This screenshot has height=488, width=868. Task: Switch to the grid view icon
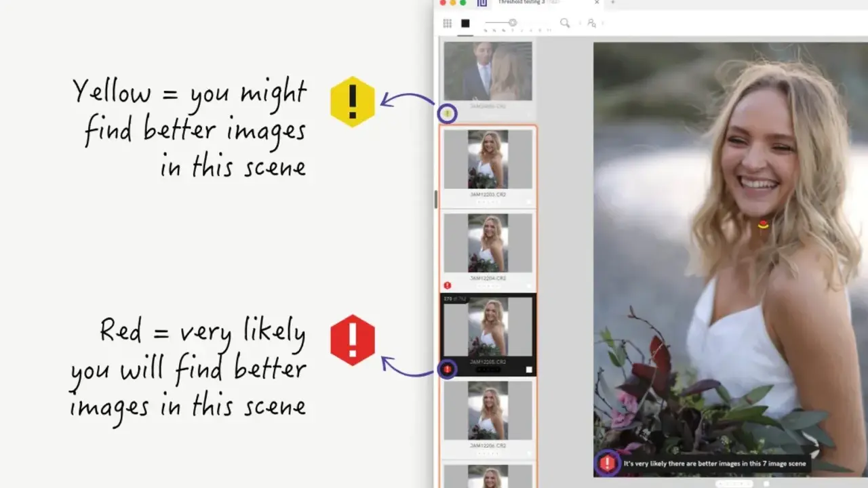point(448,23)
